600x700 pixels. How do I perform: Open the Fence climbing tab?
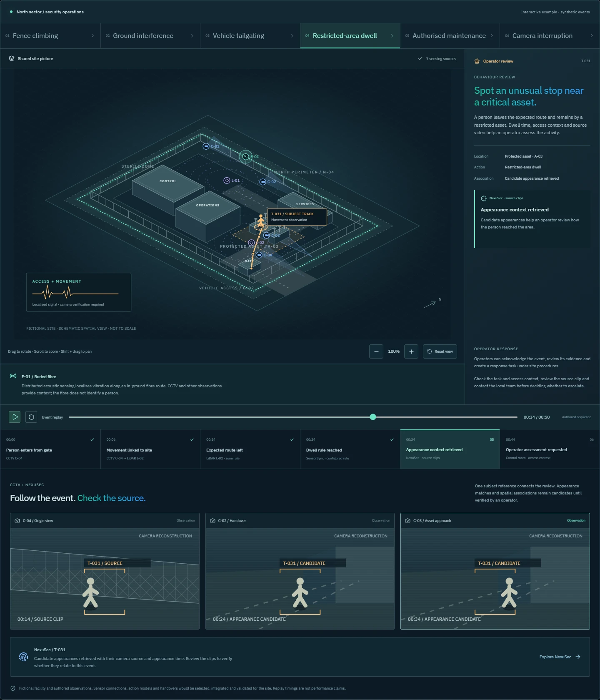pos(50,36)
